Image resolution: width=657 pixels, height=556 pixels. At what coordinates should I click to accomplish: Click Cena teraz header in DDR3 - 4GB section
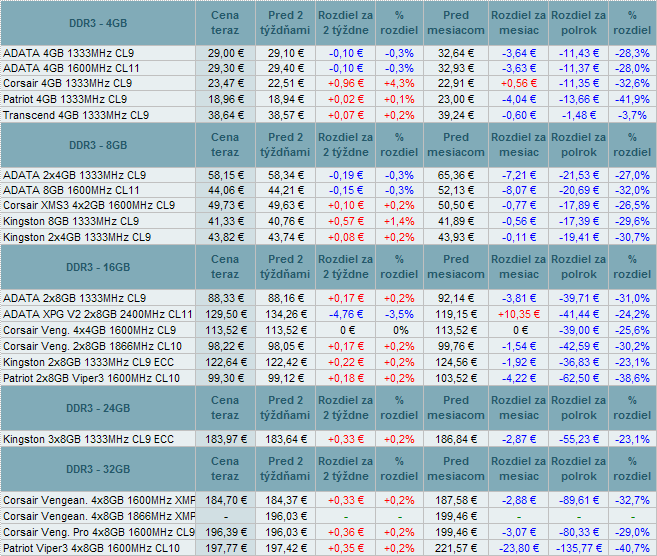point(225,23)
